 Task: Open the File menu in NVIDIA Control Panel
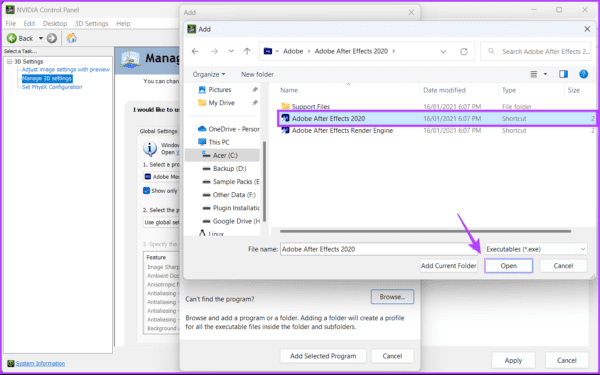point(11,23)
